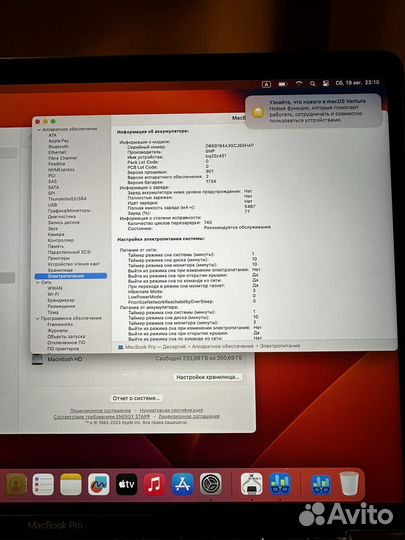The width and height of the screenshot is (405, 540).
Task: Select 'Параллельный SCSI' in sidebar
Action: point(69,252)
